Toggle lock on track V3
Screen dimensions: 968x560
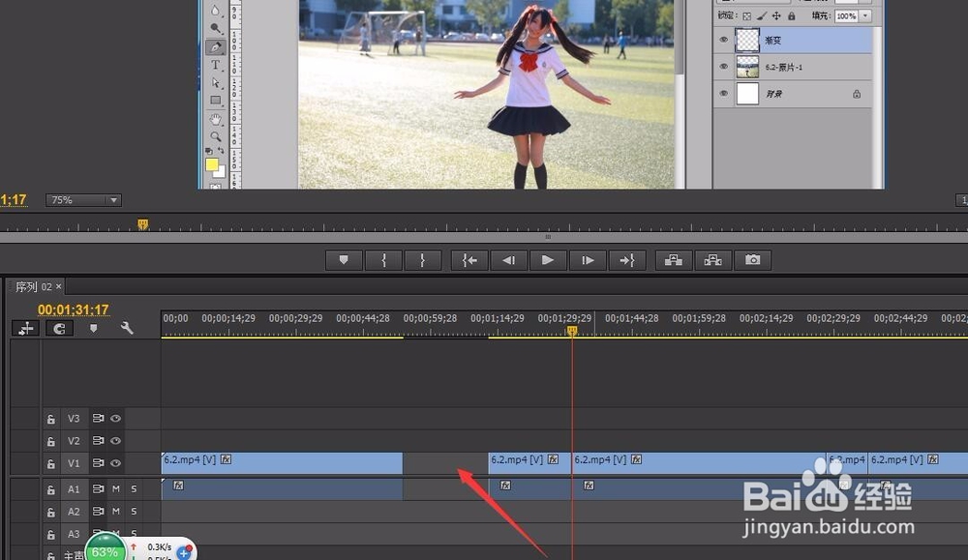pos(50,419)
